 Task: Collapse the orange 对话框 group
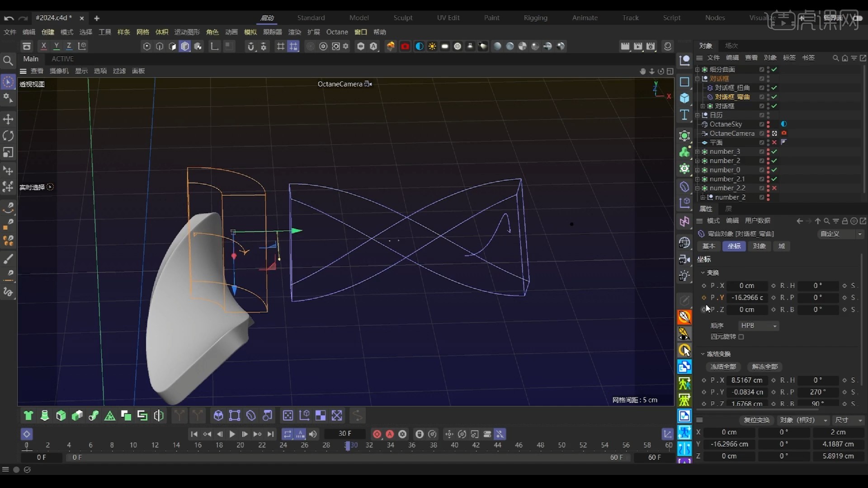(697, 79)
